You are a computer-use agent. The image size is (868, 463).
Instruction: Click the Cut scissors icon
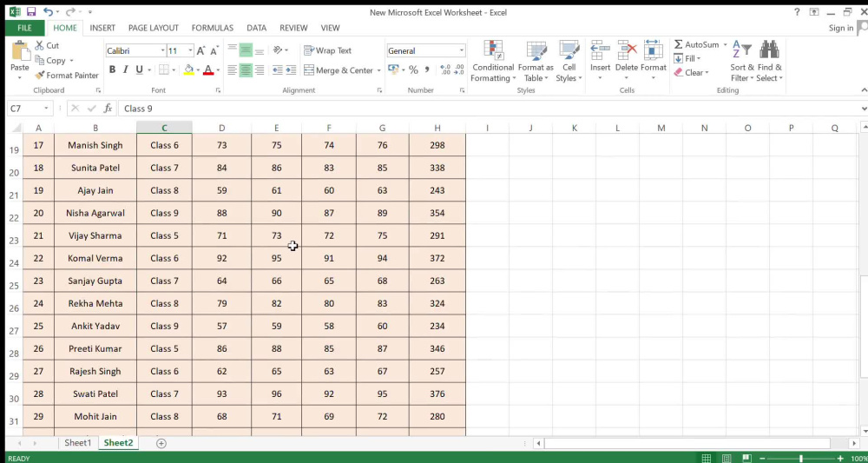point(40,45)
